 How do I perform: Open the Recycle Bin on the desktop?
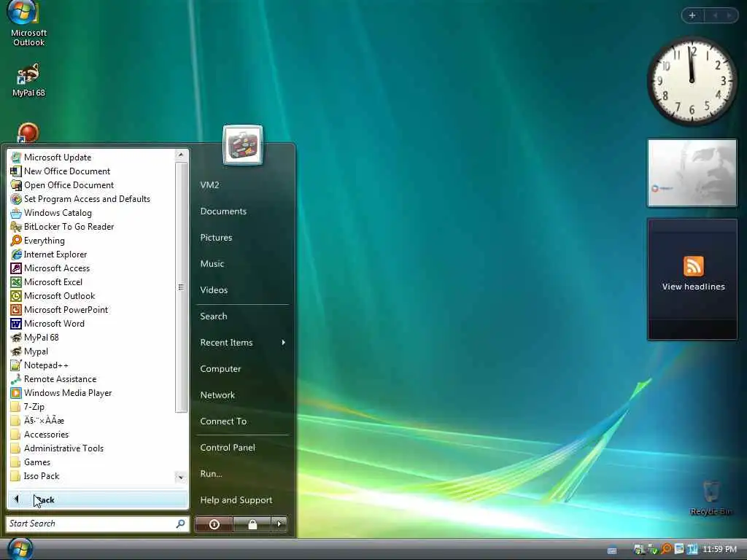[711, 497]
